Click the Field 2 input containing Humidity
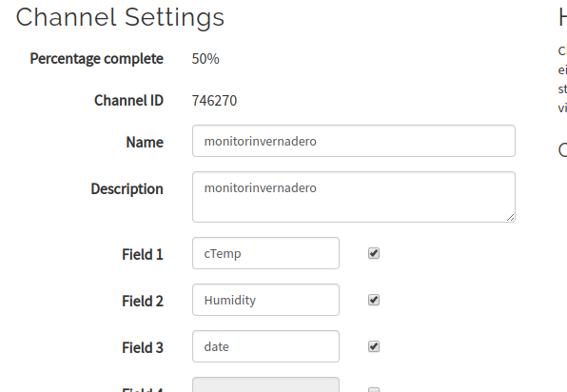This screenshot has height=392, width=567. click(x=265, y=300)
